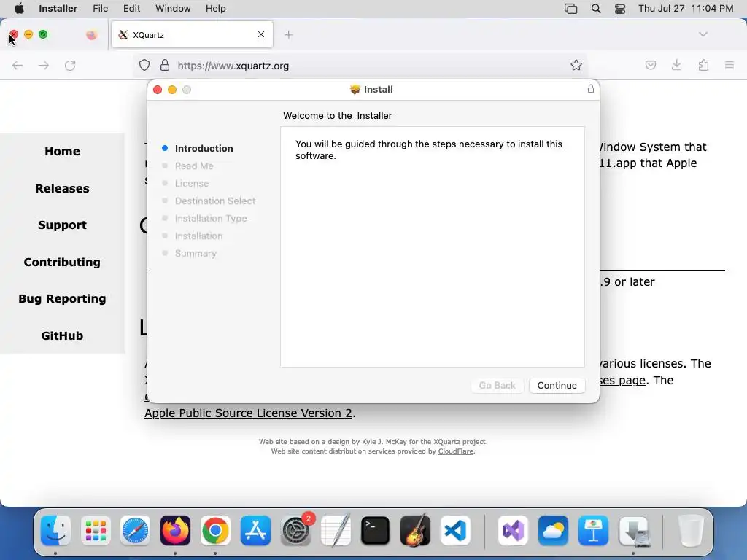Click the site security padlock icon

click(x=165, y=65)
